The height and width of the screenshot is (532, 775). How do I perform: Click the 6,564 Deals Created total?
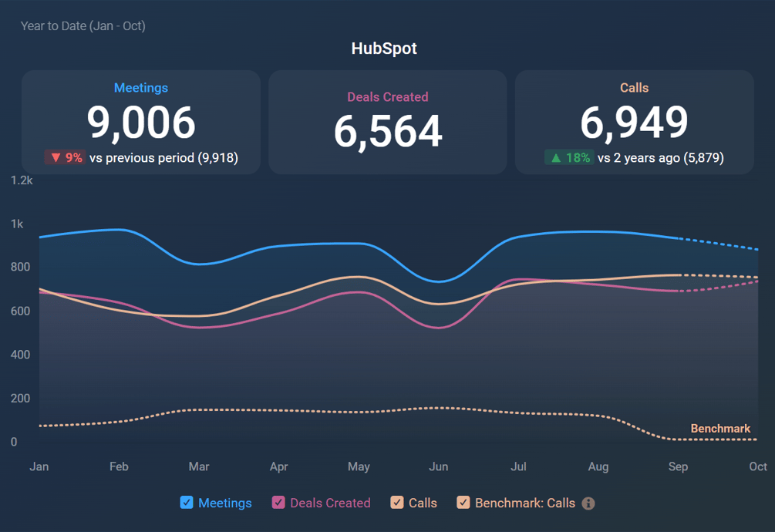[387, 132]
